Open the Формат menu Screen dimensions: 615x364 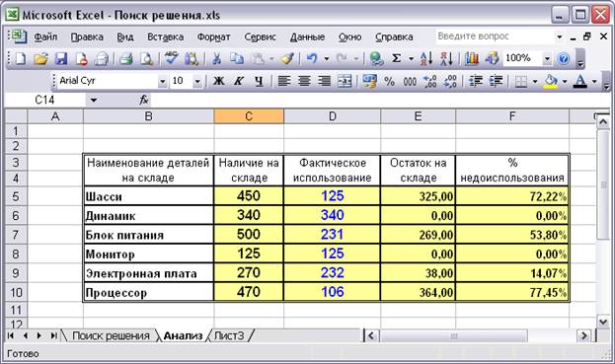tap(213, 36)
